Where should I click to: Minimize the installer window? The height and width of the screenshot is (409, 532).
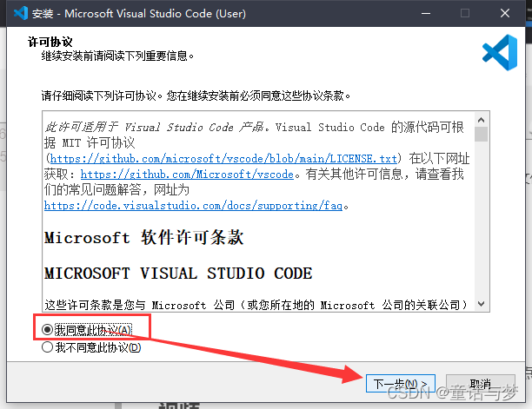tap(426, 14)
